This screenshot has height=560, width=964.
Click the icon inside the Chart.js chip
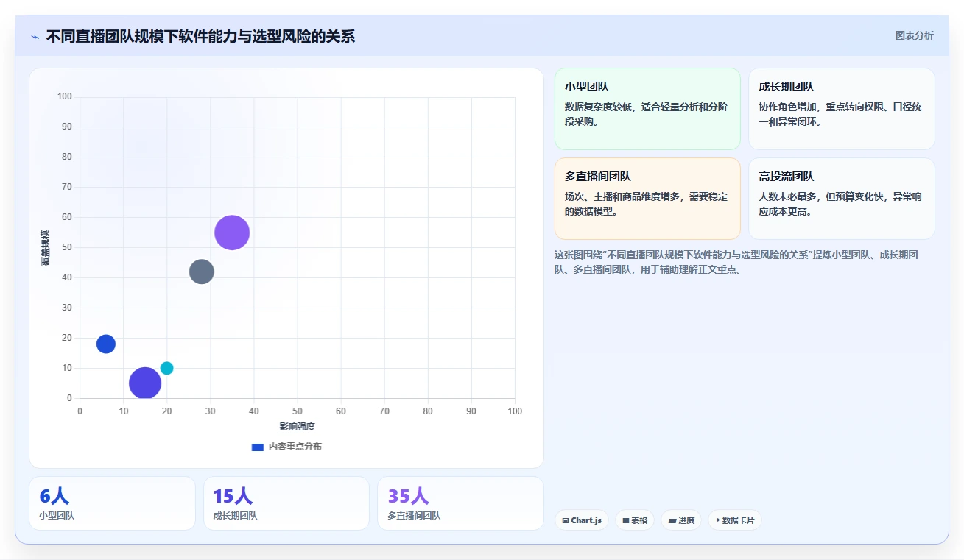(x=565, y=520)
